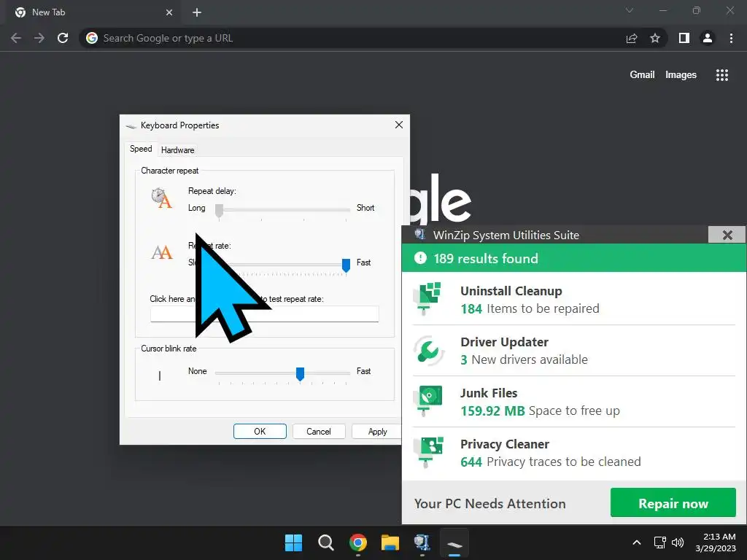
Task: Click Cancel in Keyboard Properties
Action: pyautogui.click(x=319, y=432)
